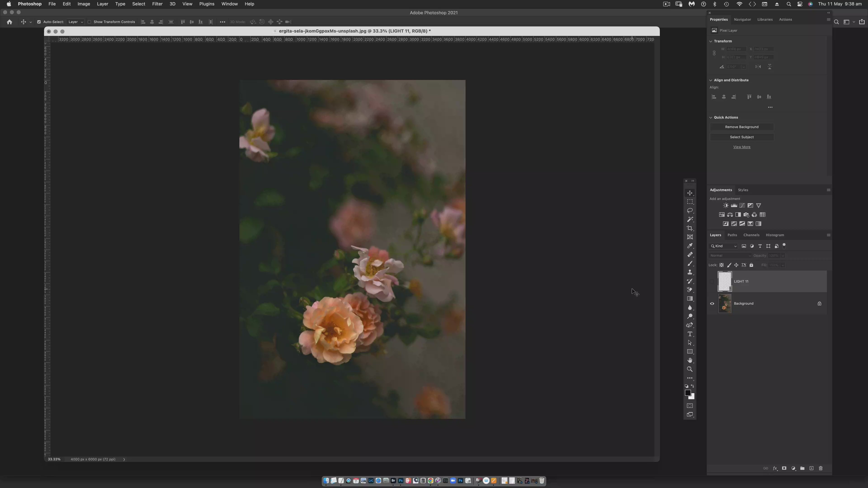Click the View More link
Viewport: 868px width, 488px height.
pos(742,147)
